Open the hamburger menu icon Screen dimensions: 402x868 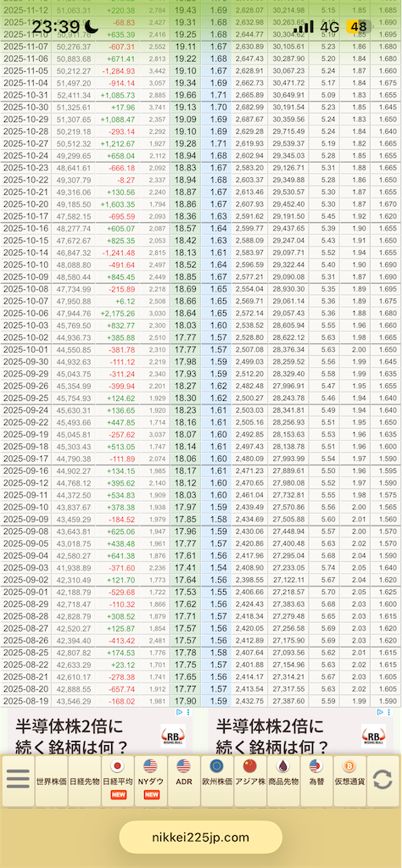[18, 780]
